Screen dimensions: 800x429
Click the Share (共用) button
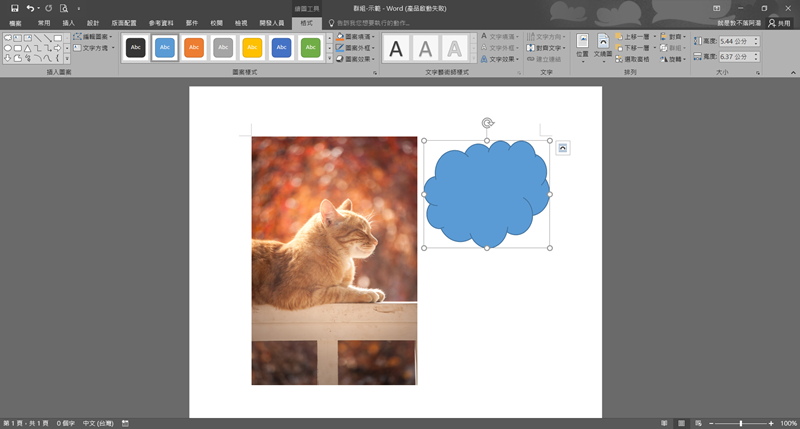[x=778, y=22]
